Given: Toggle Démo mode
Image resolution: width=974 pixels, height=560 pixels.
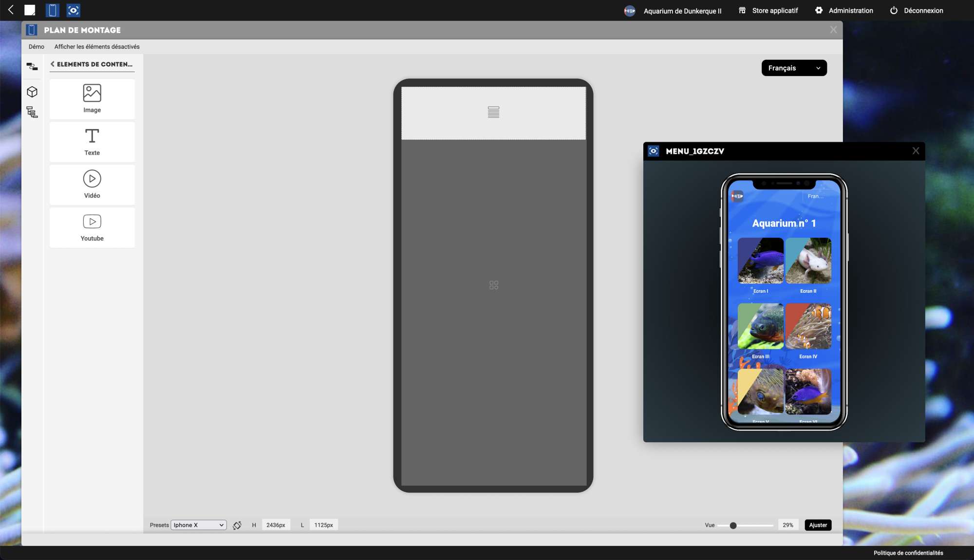Looking at the screenshot, I should (x=37, y=47).
